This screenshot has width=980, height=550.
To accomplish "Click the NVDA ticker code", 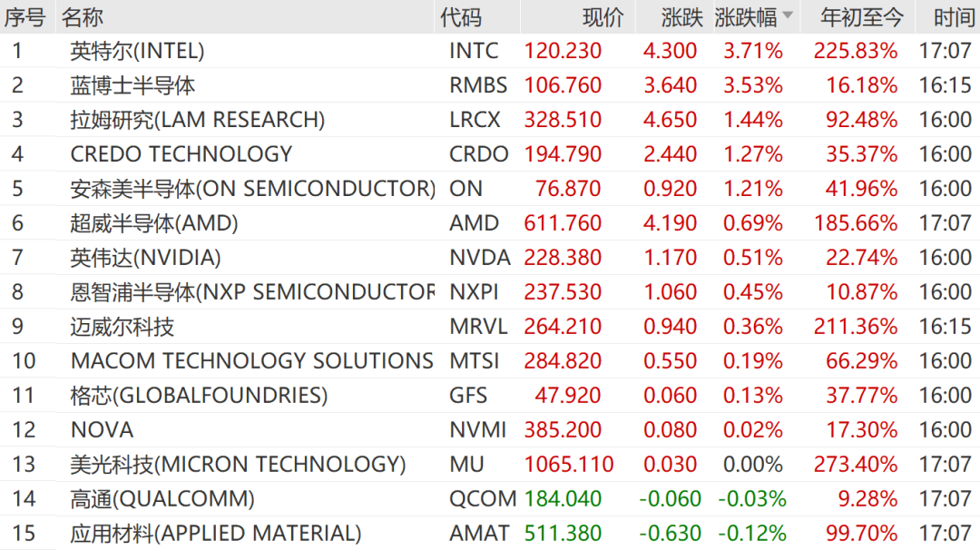I will [479, 257].
